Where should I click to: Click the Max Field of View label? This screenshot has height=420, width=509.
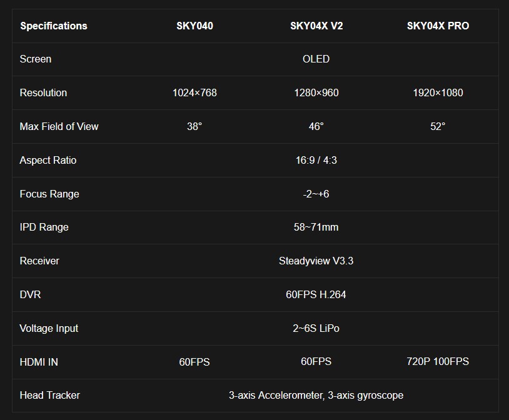[59, 126]
